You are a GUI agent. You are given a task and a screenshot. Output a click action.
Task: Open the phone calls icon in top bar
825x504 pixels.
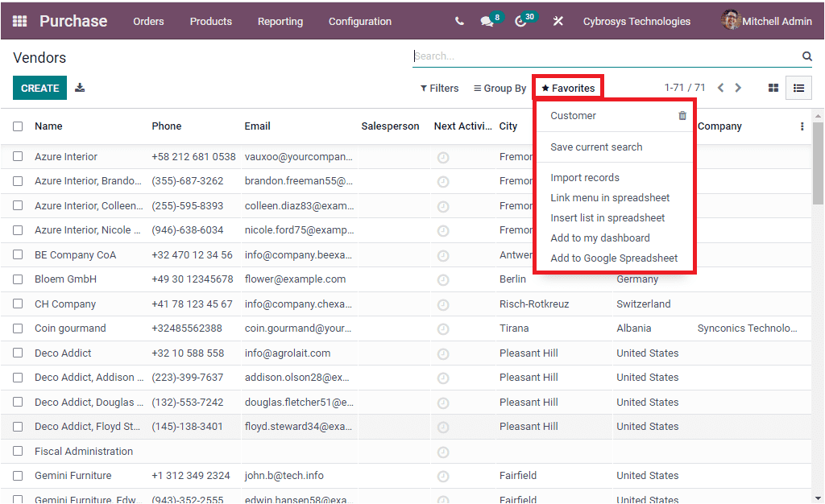(458, 21)
